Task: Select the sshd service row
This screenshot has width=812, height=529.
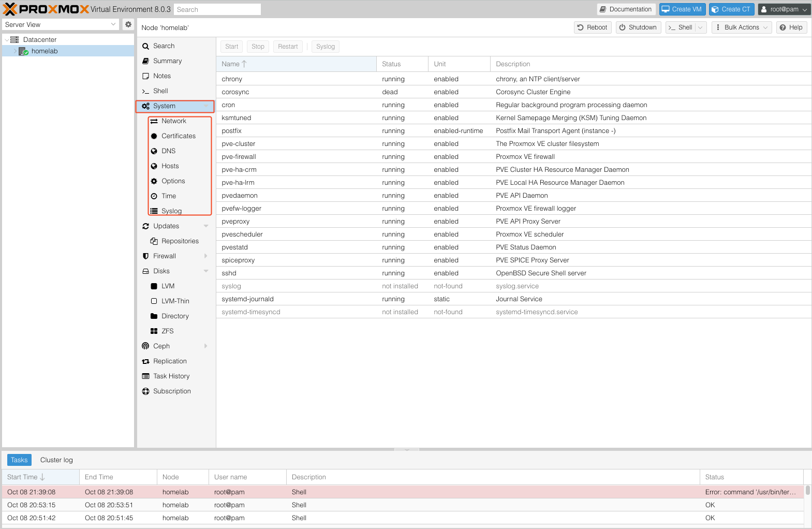Action: point(513,273)
